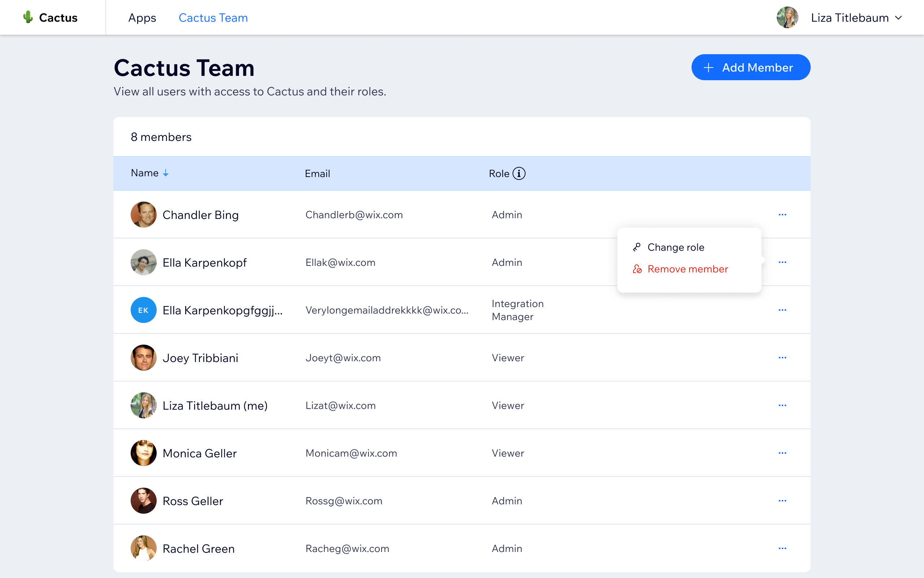Click the email Joeyt@wix.com
This screenshot has height=578, width=924.
[x=343, y=358]
